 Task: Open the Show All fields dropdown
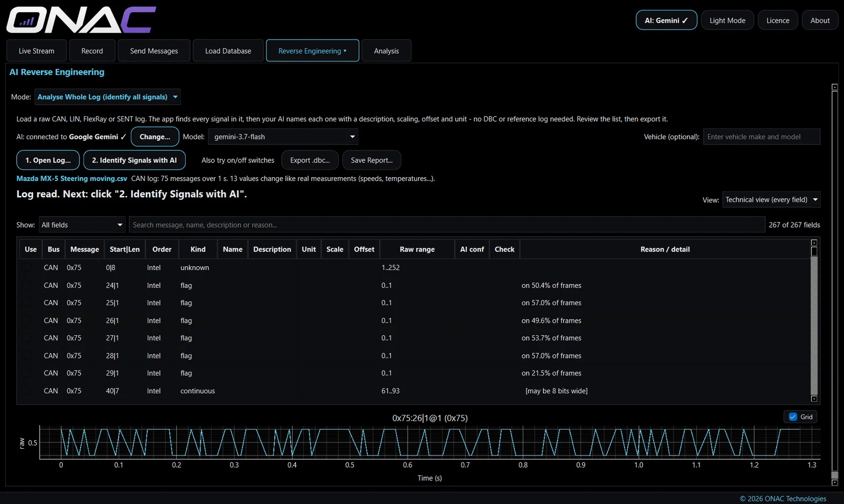pyautogui.click(x=82, y=225)
